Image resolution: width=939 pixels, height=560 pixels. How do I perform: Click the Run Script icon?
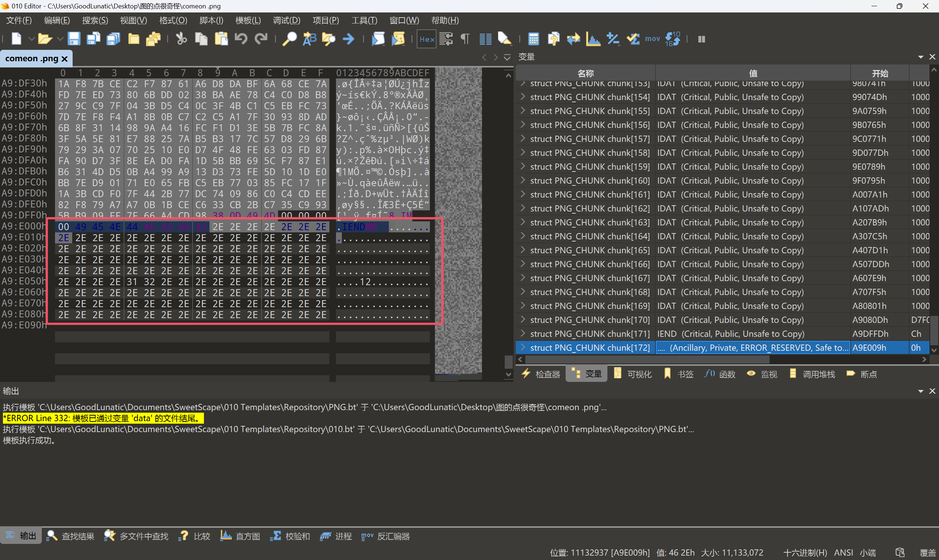378,39
